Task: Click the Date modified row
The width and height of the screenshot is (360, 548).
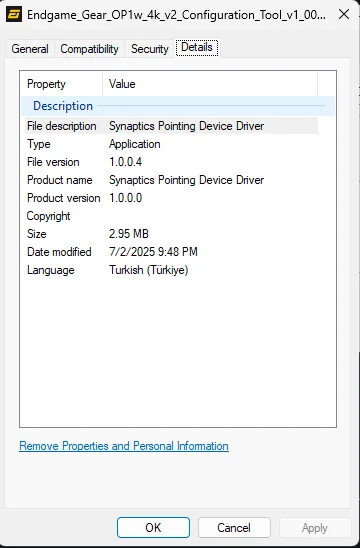Action: click(x=171, y=252)
